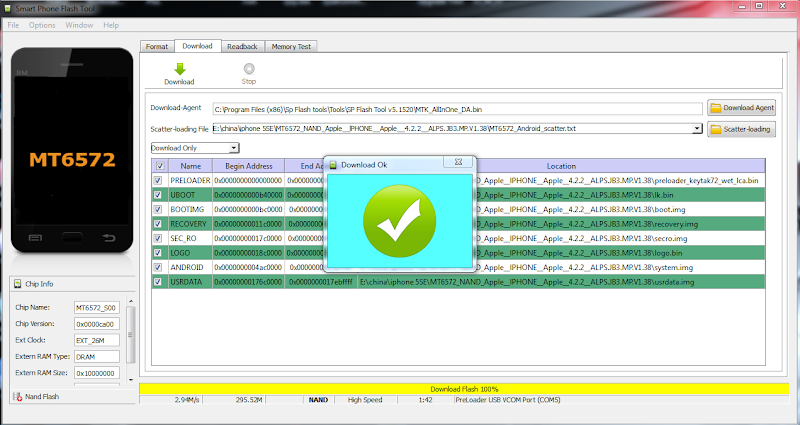Click the Chip Info scrollbar up arrow

[131, 302]
